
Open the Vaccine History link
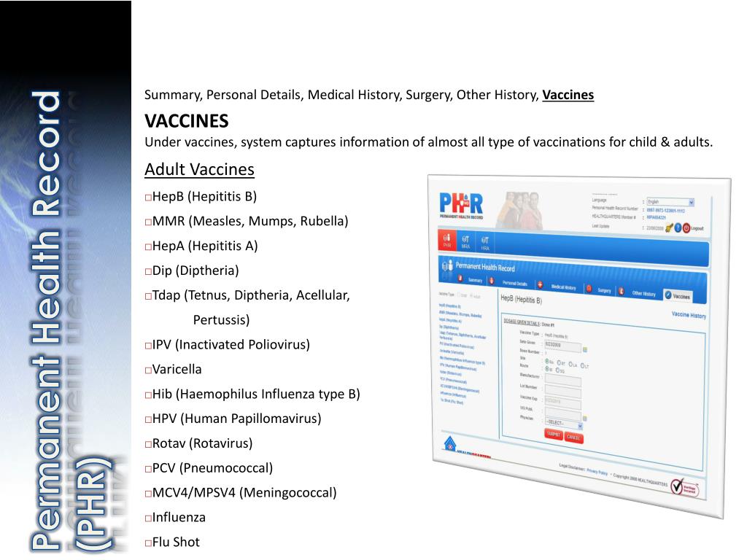tap(689, 315)
